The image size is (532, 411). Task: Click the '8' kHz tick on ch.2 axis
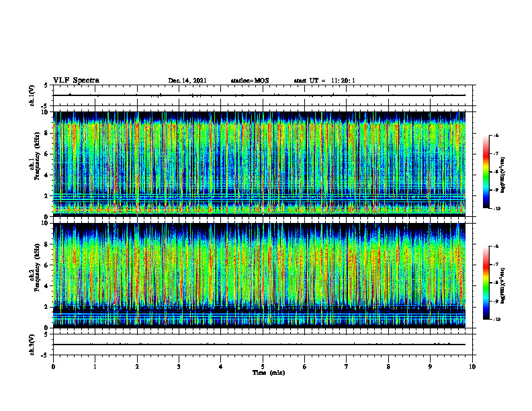[x=46, y=244]
